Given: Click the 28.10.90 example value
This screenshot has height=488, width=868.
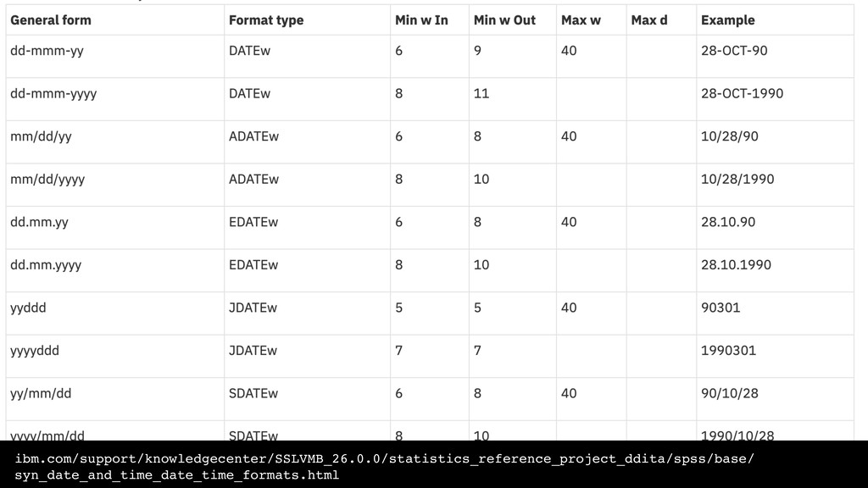Looking at the screenshot, I should click(x=728, y=223).
